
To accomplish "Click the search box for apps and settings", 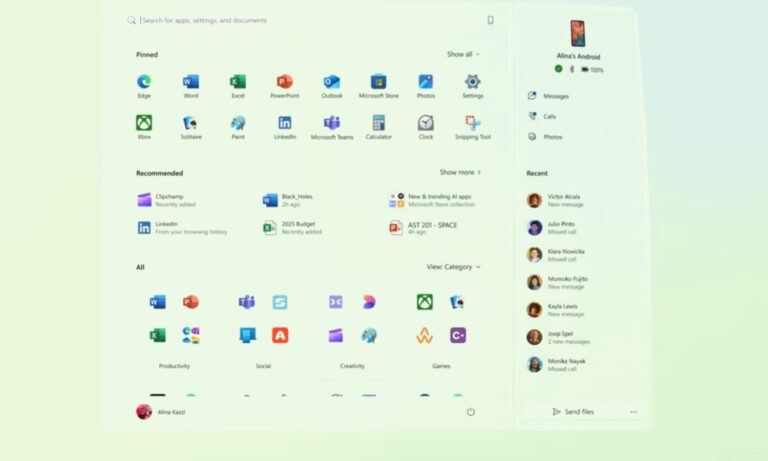I will click(300, 20).
